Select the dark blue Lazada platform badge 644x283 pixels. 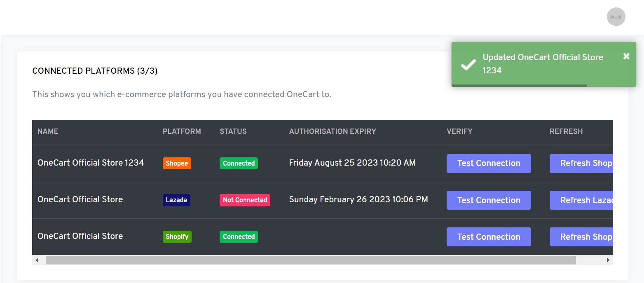pyautogui.click(x=176, y=200)
